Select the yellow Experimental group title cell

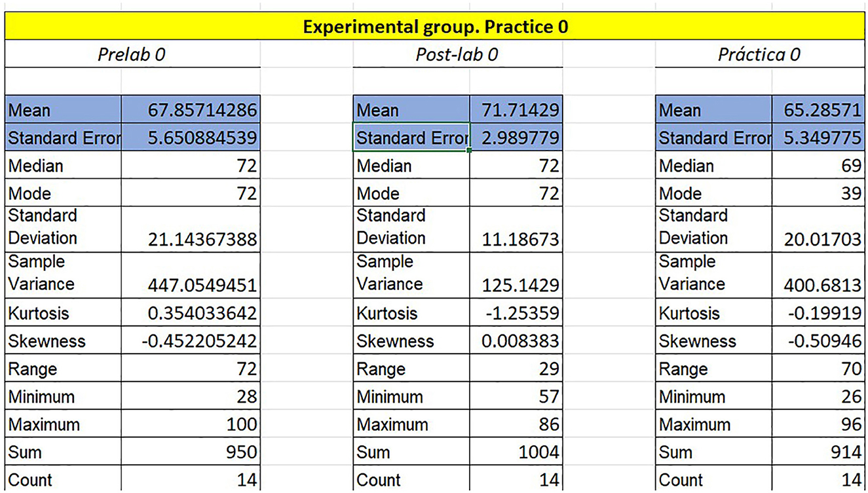pyautogui.click(x=435, y=27)
